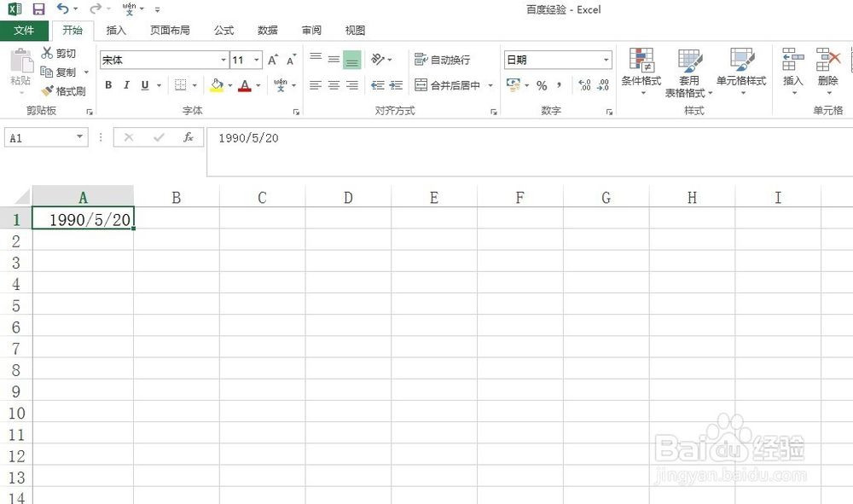Viewport: 853px width, 504px height.
Task: Apply fill color with paint bucket
Action: click(x=217, y=85)
